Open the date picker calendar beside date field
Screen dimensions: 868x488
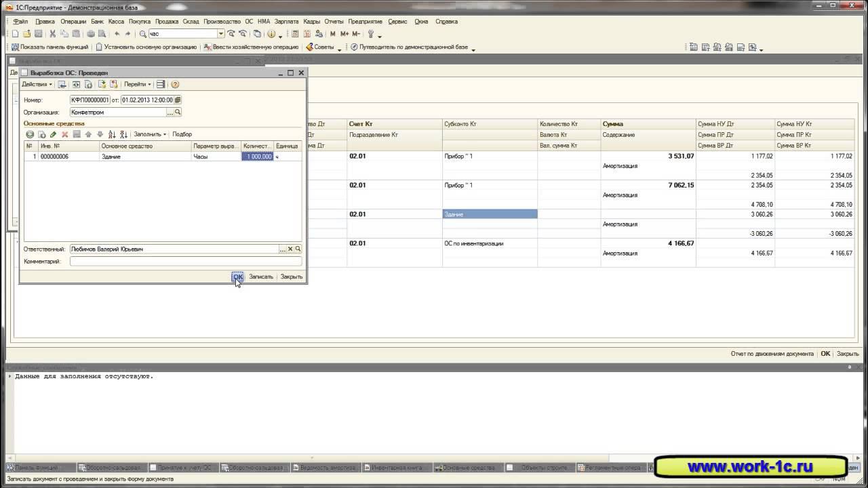tap(178, 100)
